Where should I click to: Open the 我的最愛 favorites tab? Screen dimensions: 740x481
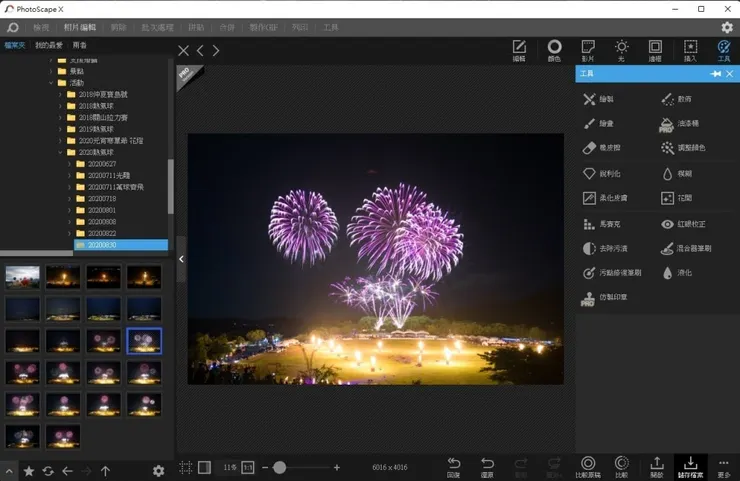[x=47, y=45]
